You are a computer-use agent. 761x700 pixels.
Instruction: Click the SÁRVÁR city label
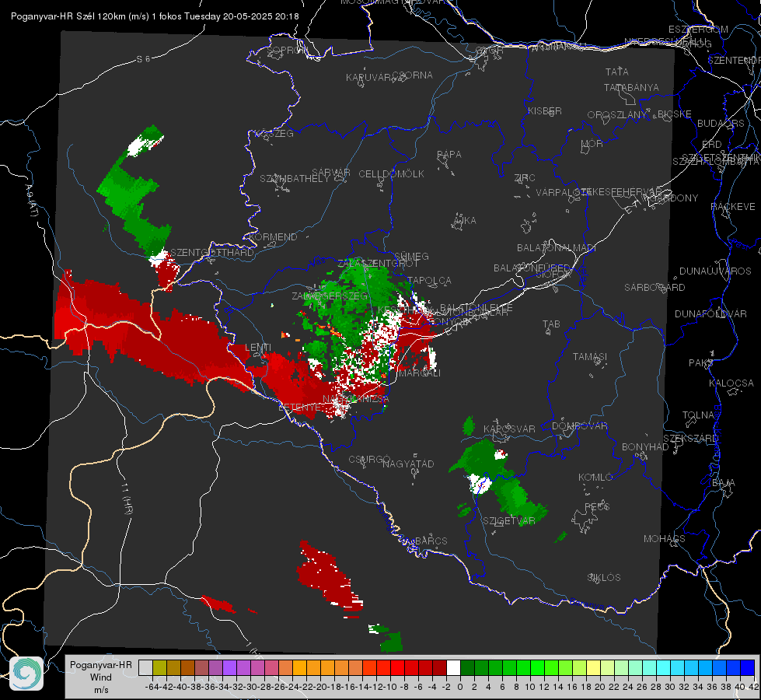331,173
